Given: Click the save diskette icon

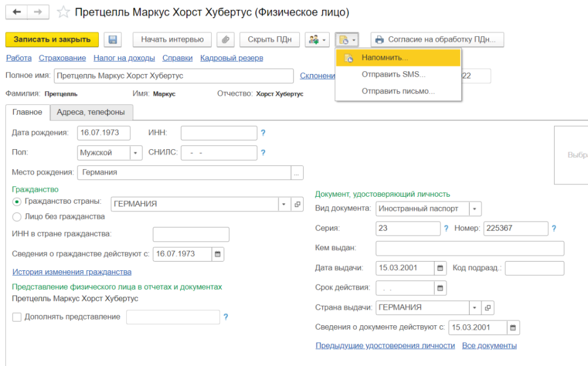Looking at the screenshot, I should 113,40.
